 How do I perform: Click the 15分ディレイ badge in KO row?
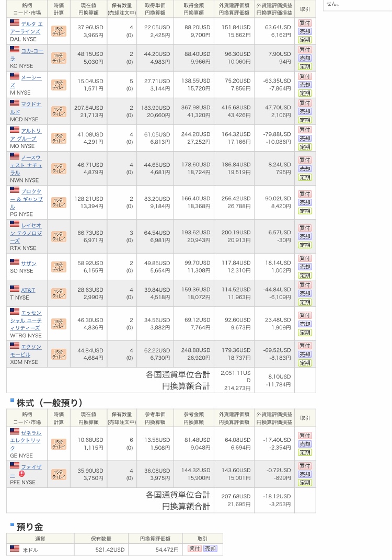click(59, 58)
